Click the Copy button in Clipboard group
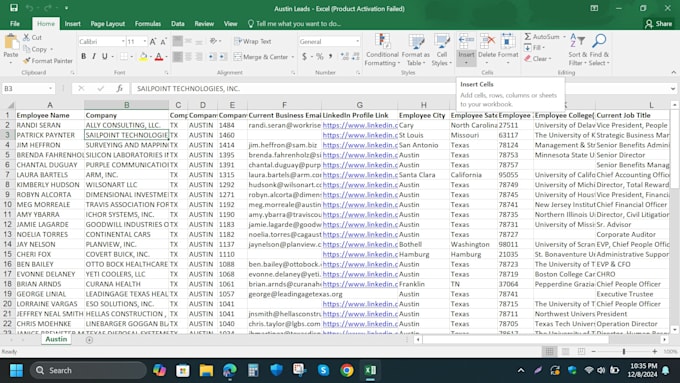 (x=36, y=49)
